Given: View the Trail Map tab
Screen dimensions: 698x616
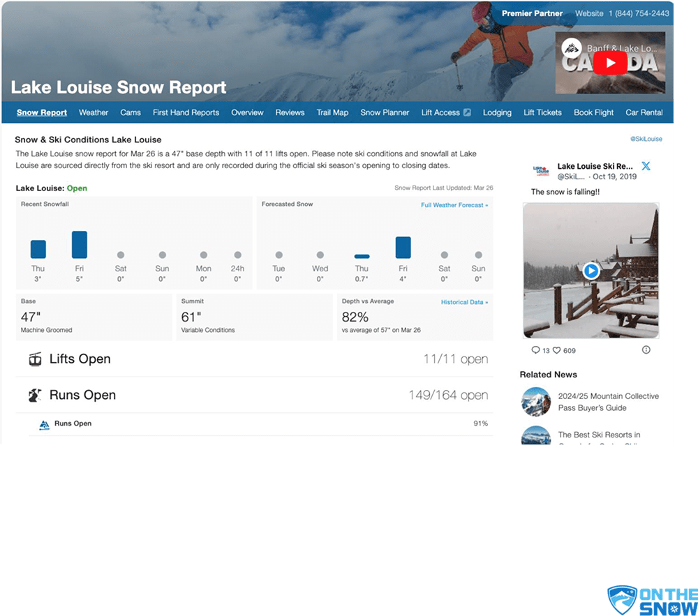Looking at the screenshot, I should 332,112.
